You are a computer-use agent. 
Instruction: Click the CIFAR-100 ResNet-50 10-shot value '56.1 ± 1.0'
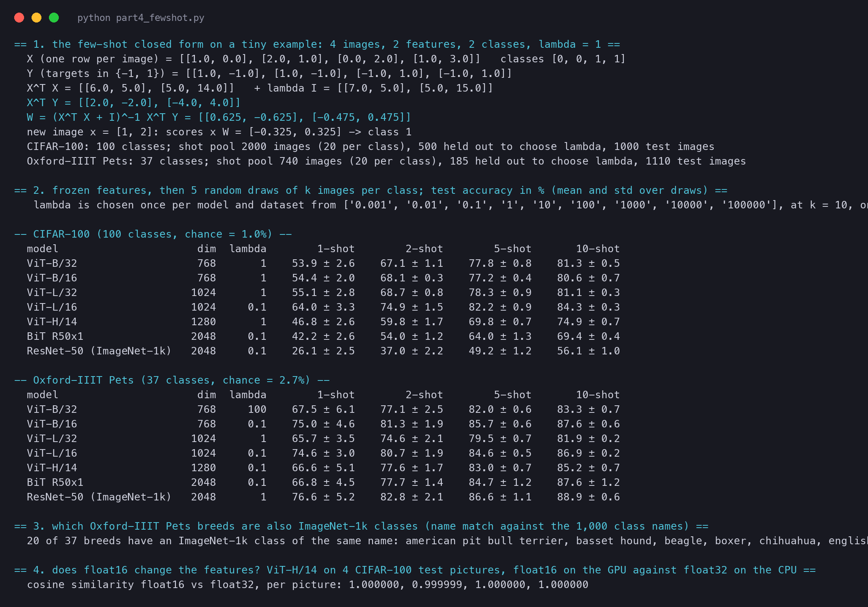click(588, 351)
